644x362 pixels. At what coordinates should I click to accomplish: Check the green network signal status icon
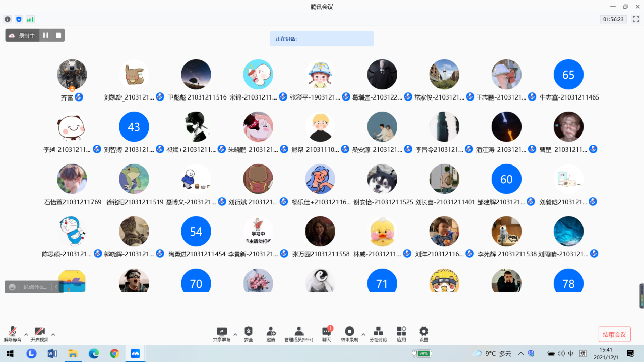[30, 19]
